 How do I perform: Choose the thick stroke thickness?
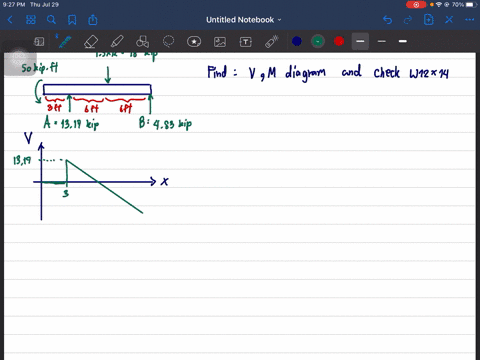pyautogui.click(x=403, y=41)
